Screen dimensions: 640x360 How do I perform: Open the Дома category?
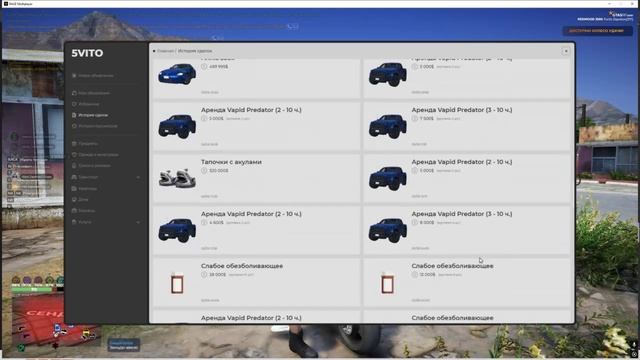tap(80, 200)
